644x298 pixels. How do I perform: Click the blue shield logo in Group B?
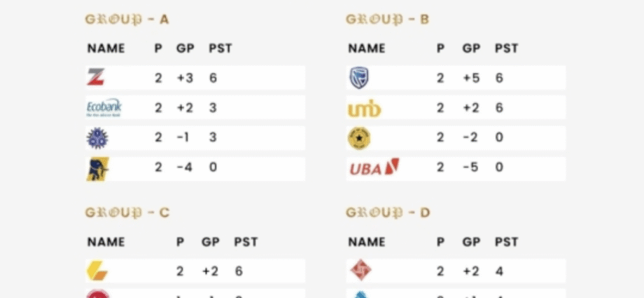coord(359,77)
